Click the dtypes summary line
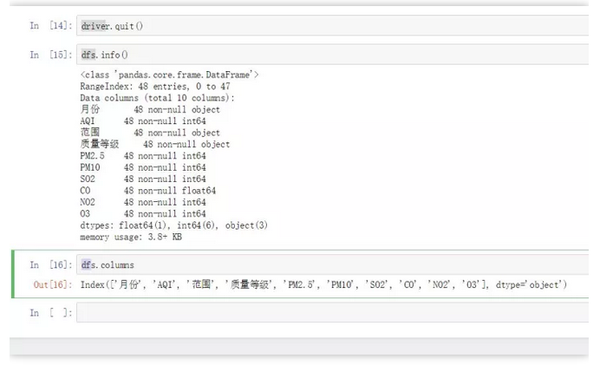The height and width of the screenshot is (365, 600). (174, 225)
